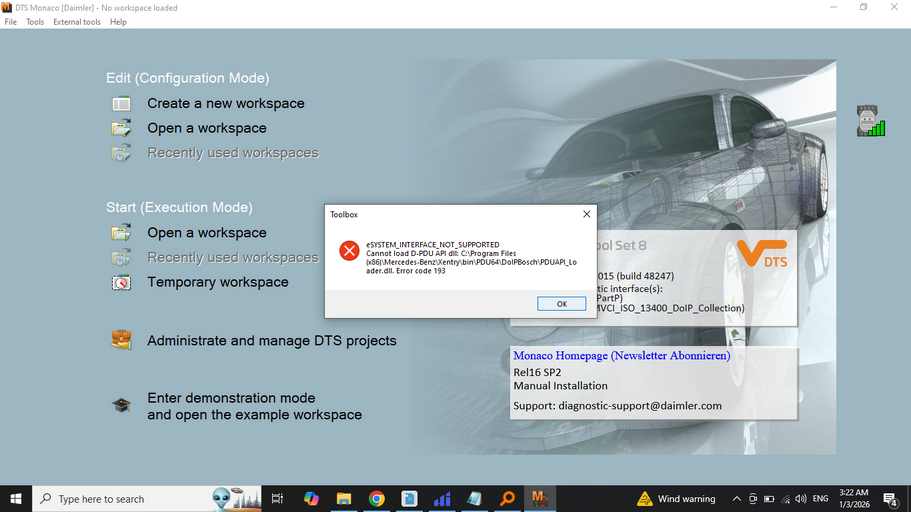Click the DTS Monaco taskbar button
The image size is (911, 512).
point(540,499)
